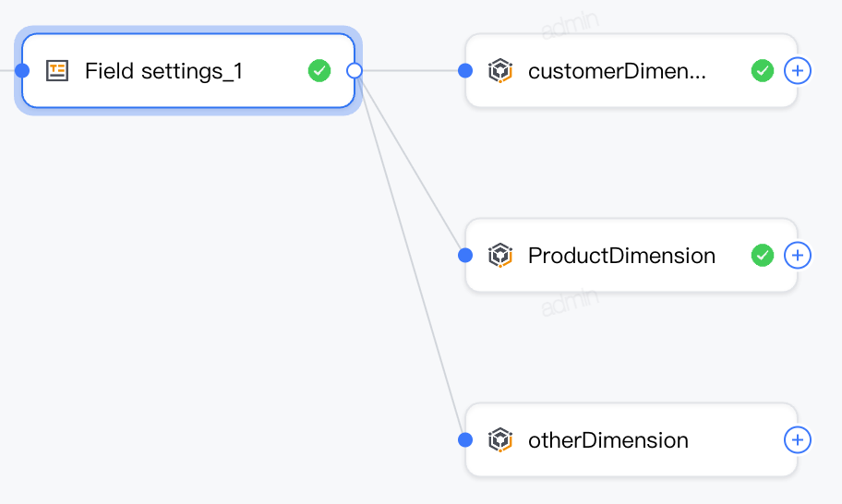Click input port of ProductDimension node

click(x=465, y=256)
